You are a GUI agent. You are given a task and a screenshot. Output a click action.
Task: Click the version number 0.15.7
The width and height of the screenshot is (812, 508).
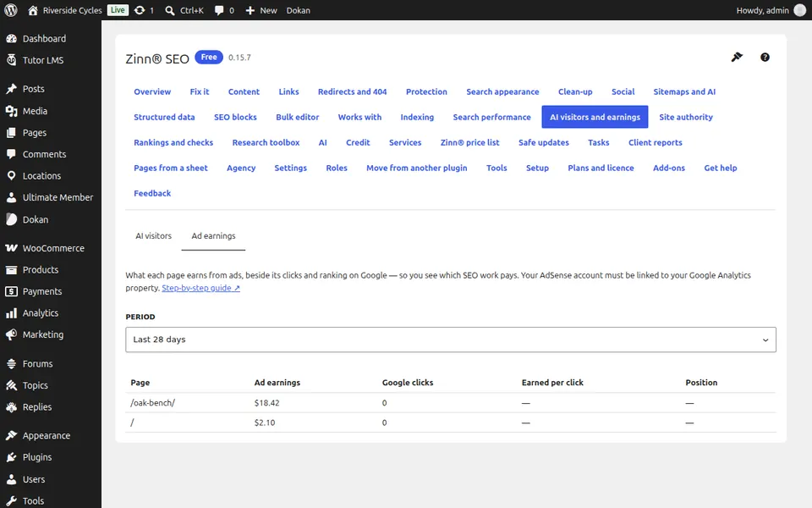pos(239,58)
